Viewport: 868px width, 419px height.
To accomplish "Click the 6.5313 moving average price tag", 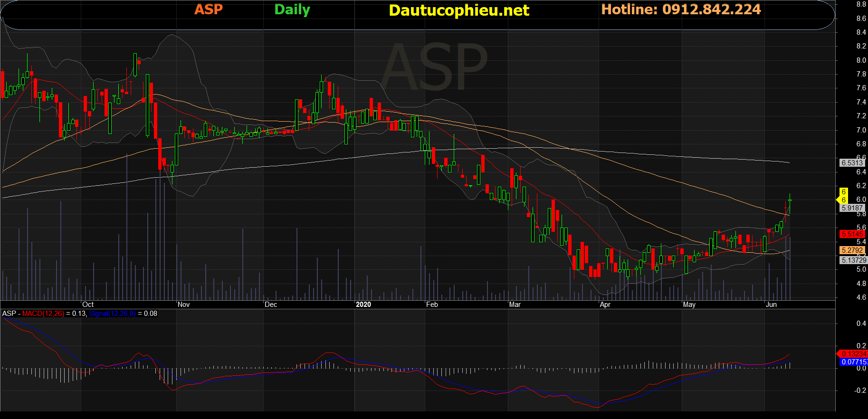I will coord(852,163).
